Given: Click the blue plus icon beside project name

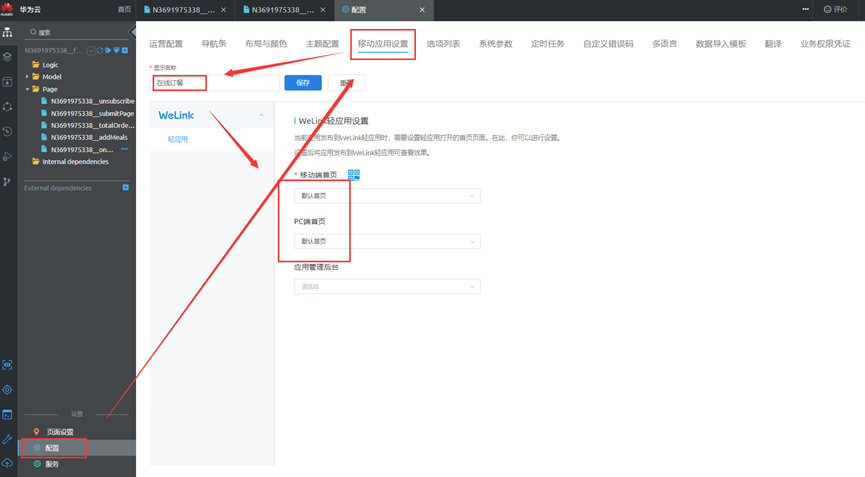Looking at the screenshot, I should point(125,50).
